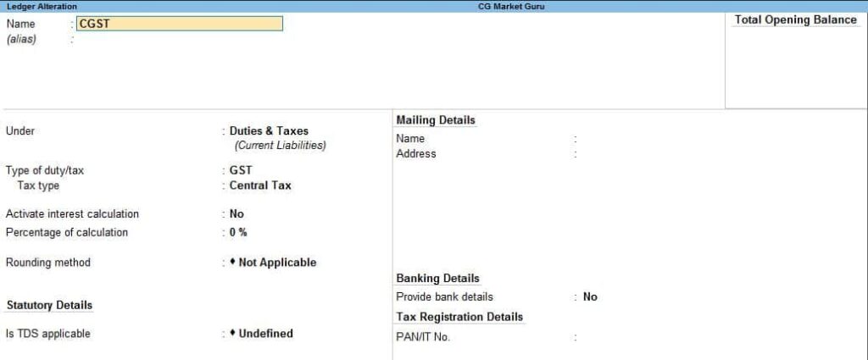Click the Under label

coord(20,131)
